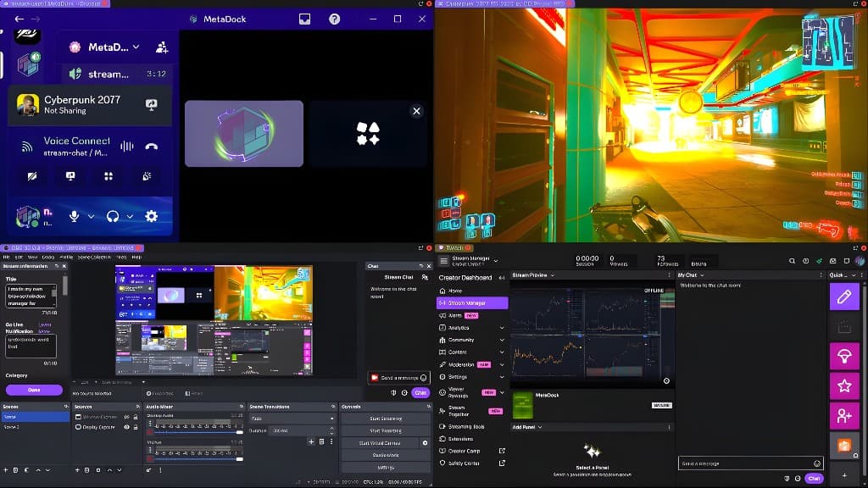Click the Twitch chat message input field
Screen dimensions: 868x488
tap(746, 463)
